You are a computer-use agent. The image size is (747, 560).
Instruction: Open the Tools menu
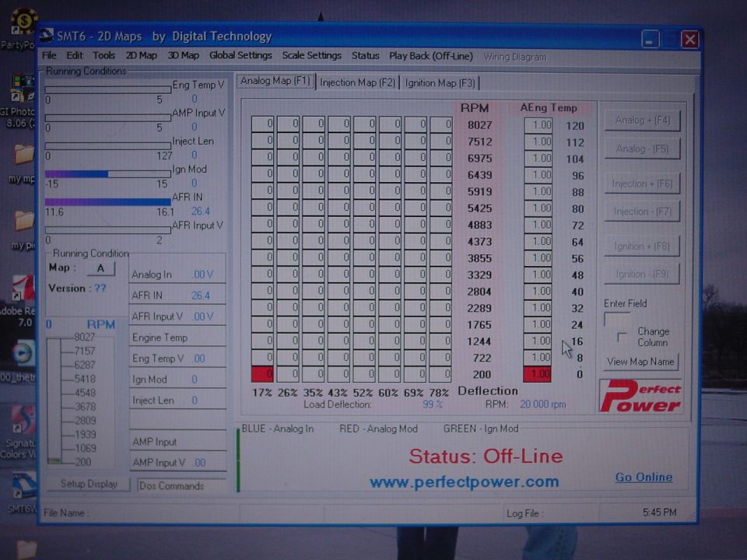(x=103, y=55)
